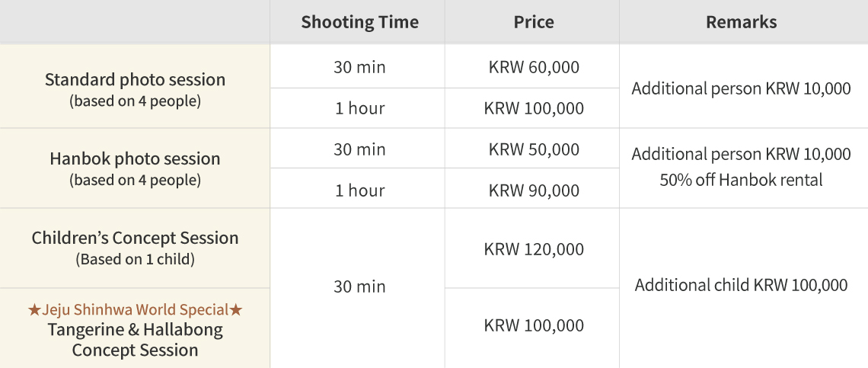Image resolution: width=868 pixels, height=368 pixels.
Task: Select the Price column header
Action: (533, 22)
